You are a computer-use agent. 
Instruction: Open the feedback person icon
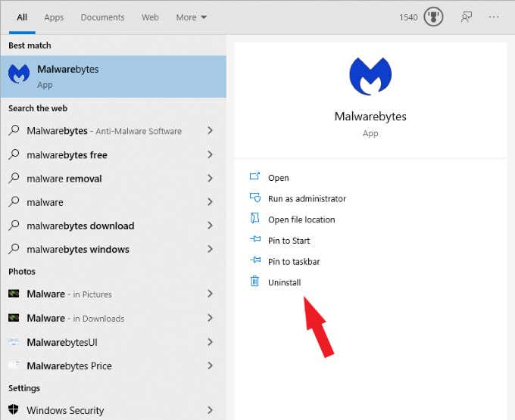pyautogui.click(x=466, y=17)
